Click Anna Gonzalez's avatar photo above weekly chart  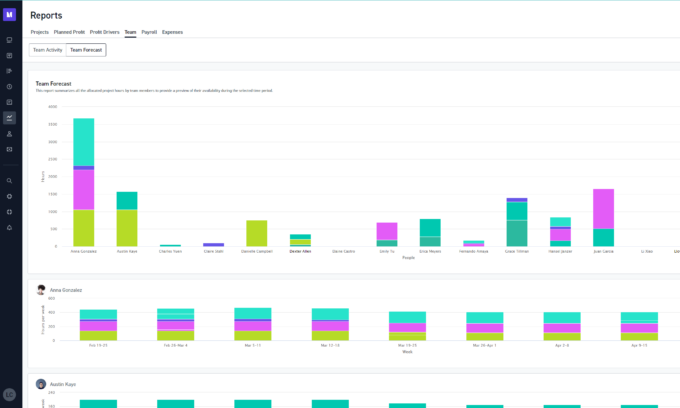coord(41,290)
